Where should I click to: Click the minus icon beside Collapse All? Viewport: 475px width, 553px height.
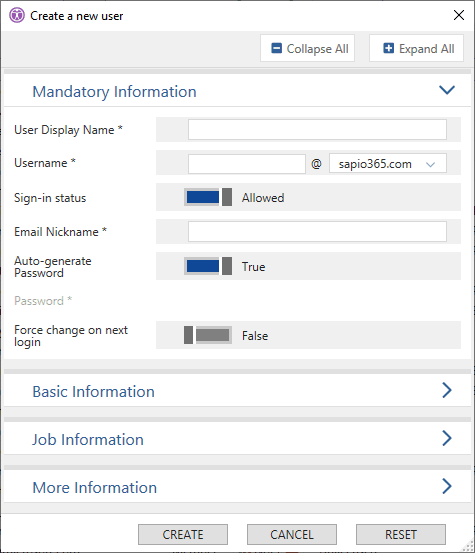pyautogui.click(x=276, y=48)
